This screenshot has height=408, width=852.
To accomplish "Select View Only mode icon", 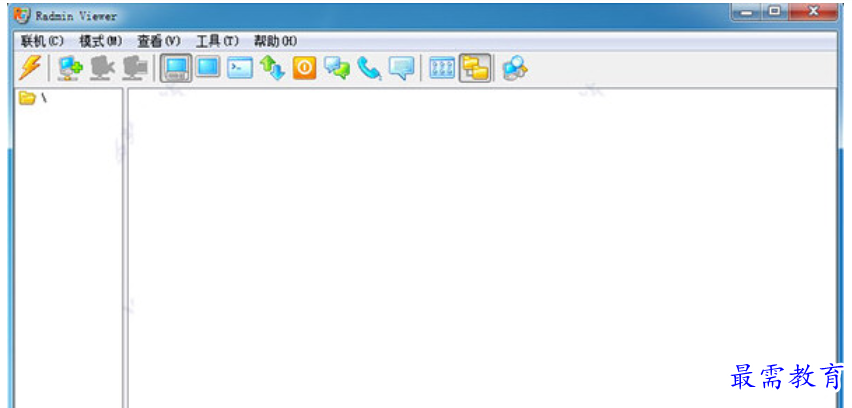I will 208,67.
